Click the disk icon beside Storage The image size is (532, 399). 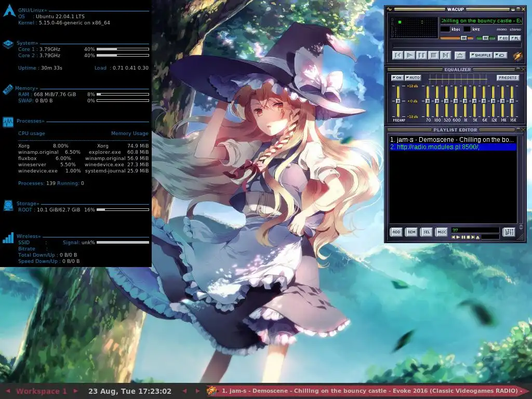click(x=8, y=206)
